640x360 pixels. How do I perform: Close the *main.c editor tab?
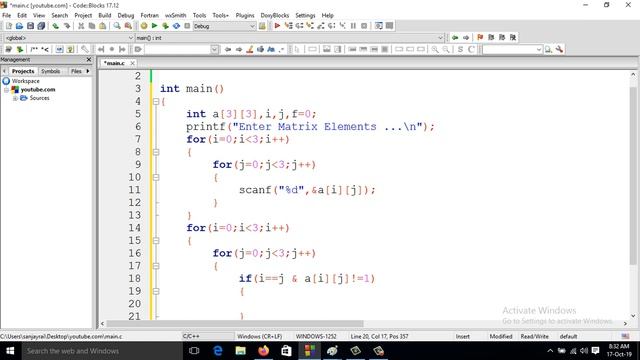132,63
